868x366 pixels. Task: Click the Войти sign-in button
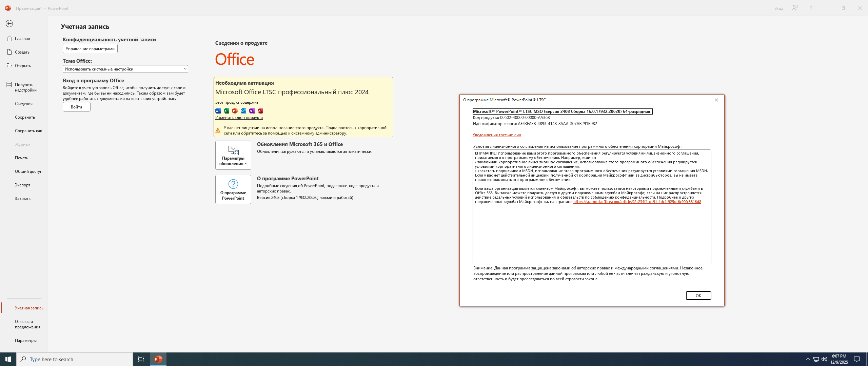pos(76,107)
